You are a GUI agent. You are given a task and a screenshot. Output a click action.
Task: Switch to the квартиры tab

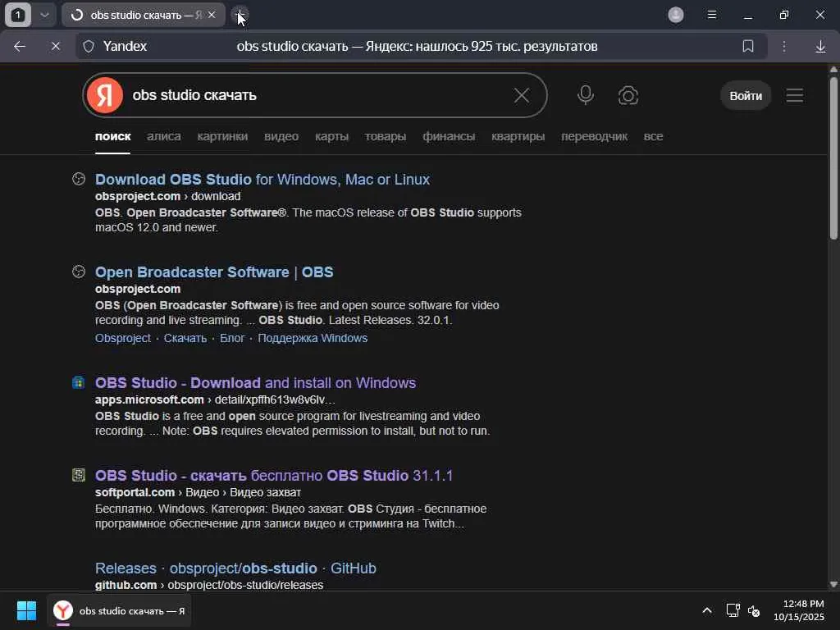(518, 137)
